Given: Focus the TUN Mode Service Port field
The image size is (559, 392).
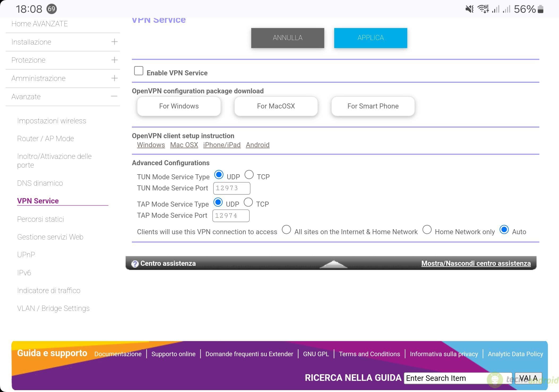Looking at the screenshot, I should click(232, 188).
